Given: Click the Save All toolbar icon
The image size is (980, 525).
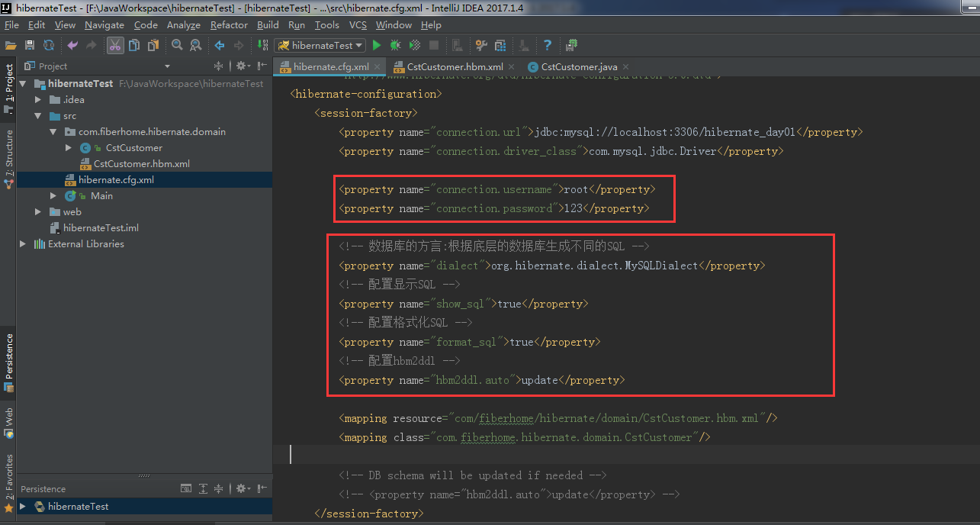Looking at the screenshot, I should [30, 46].
